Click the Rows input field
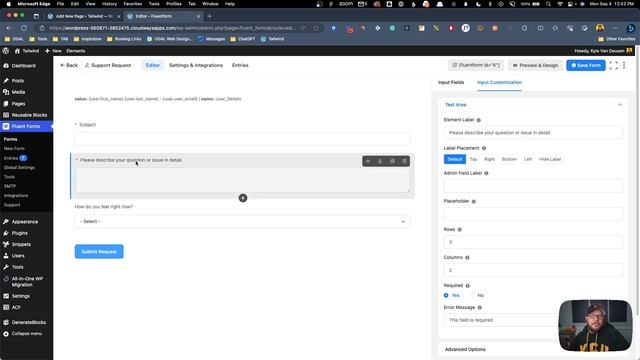Viewport: 640px width, 360px height. pos(533,242)
